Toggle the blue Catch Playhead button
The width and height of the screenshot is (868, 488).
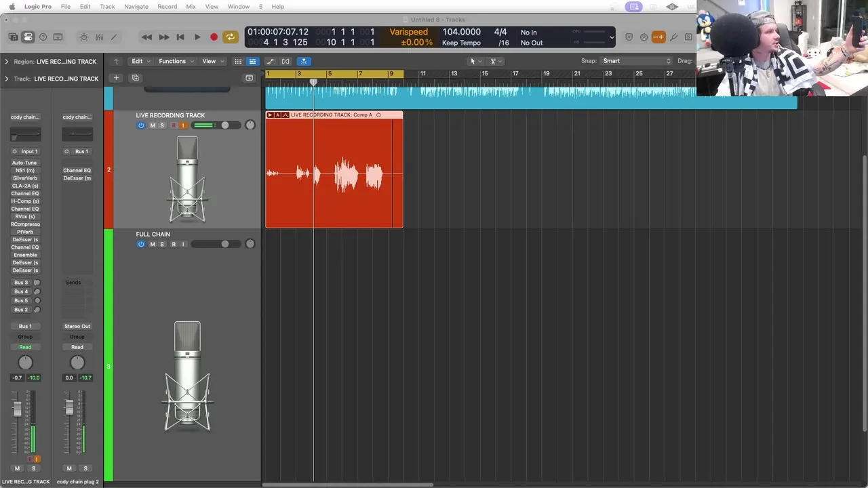tap(303, 61)
